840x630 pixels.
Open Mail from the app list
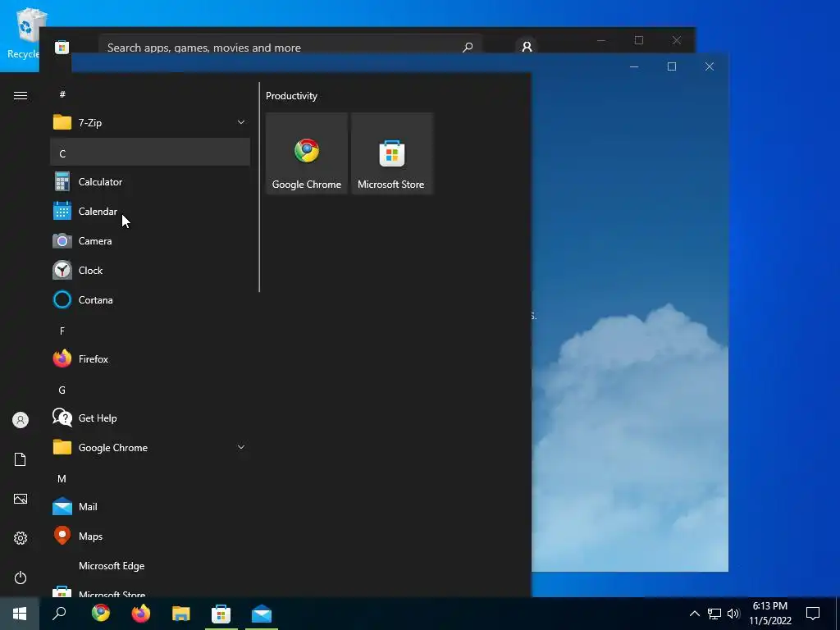(150, 506)
